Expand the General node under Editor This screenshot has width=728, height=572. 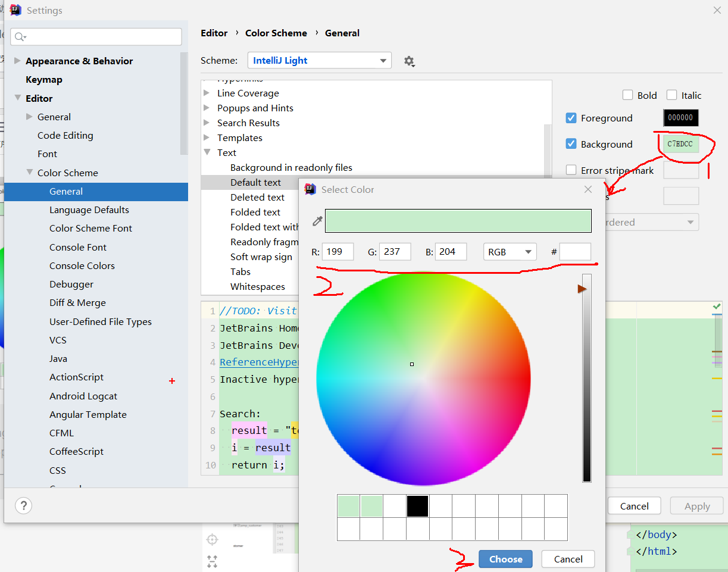tap(29, 117)
